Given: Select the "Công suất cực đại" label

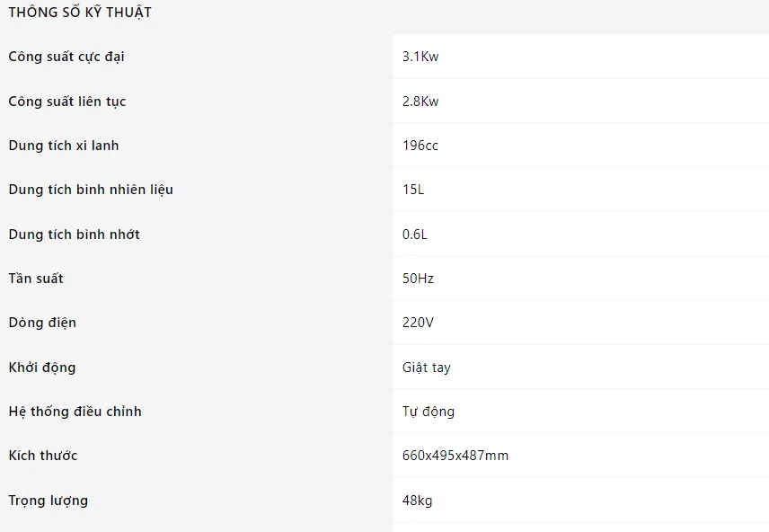Looking at the screenshot, I should [66, 57].
